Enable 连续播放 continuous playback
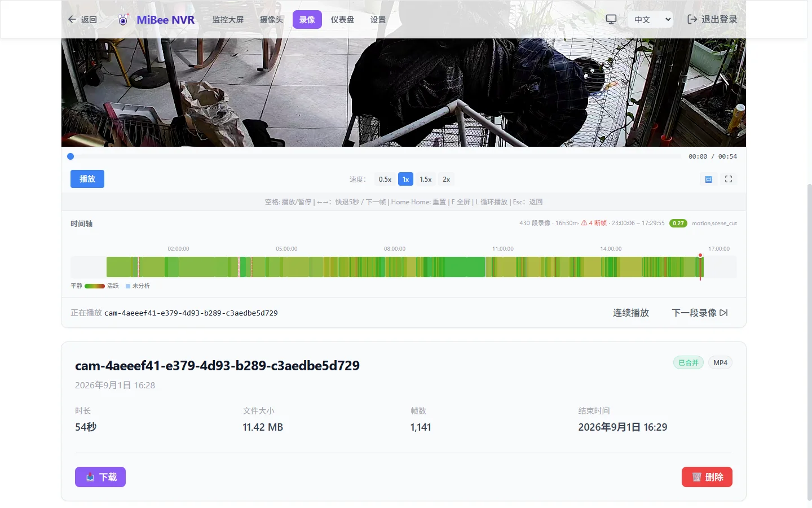This screenshot has height=508, width=812. pyautogui.click(x=631, y=313)
